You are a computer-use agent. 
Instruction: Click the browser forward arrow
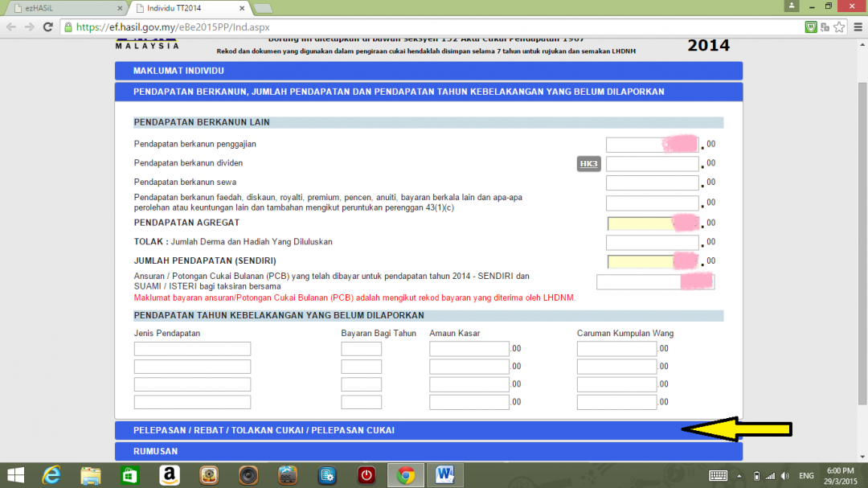(30, 27)
